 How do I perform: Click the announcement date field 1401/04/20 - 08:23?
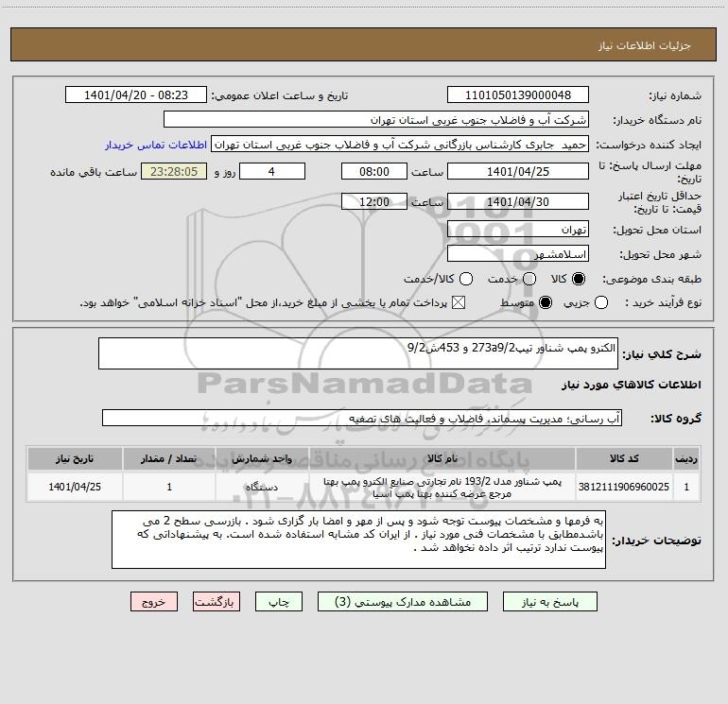coord(135,94)
